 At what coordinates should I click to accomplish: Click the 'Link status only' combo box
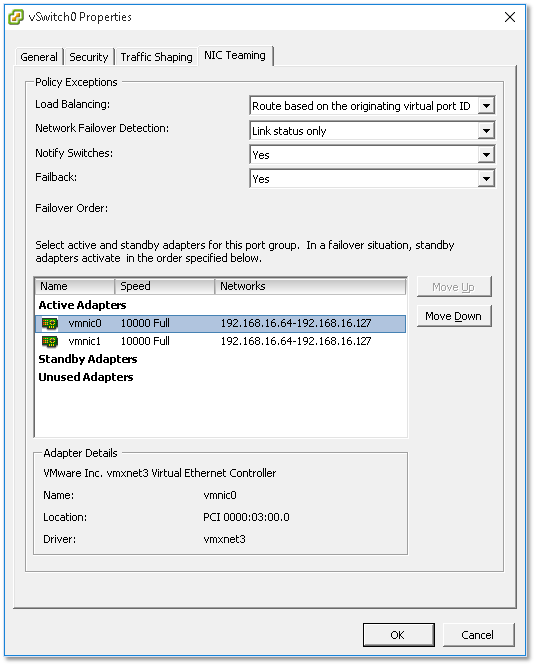click(x=372, y=131)
